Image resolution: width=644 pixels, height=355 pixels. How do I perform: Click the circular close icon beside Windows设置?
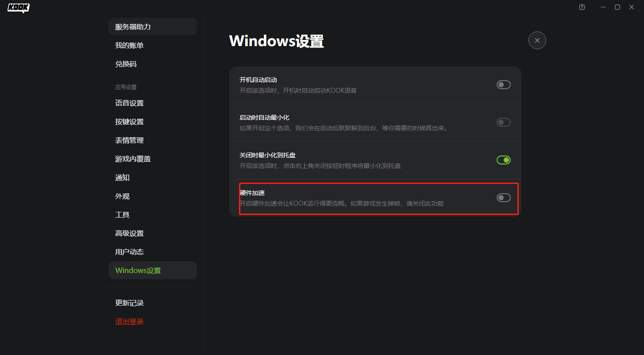click(537, 40)
